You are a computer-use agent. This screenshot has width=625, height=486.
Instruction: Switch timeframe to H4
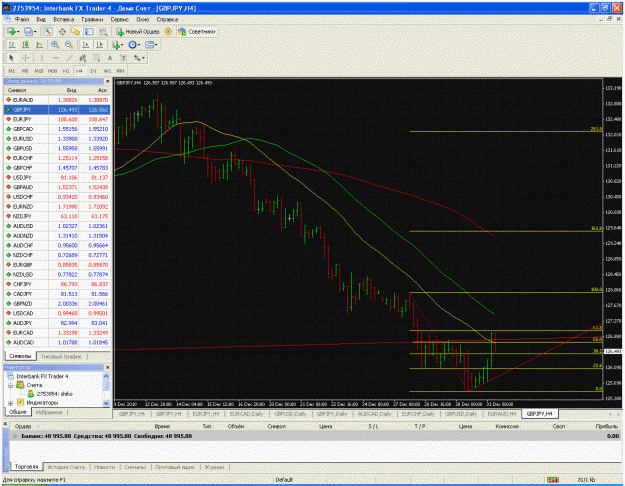click(79, 71)
